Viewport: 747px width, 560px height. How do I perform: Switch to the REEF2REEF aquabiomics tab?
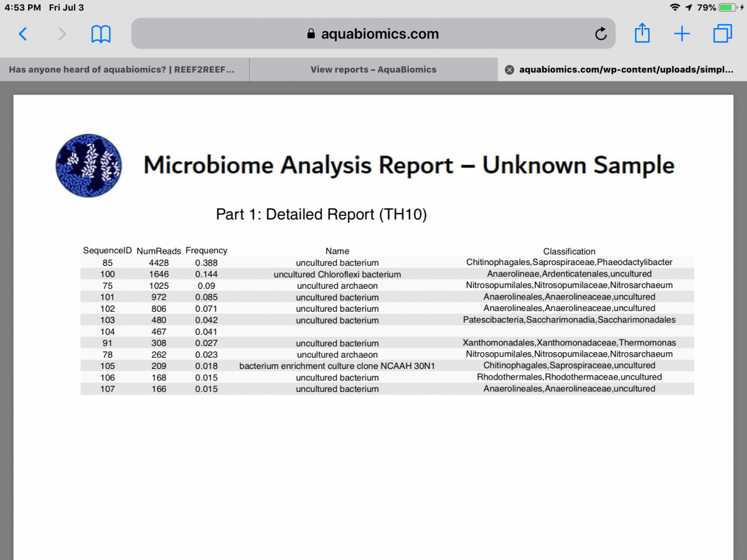(x=125, y=70)
